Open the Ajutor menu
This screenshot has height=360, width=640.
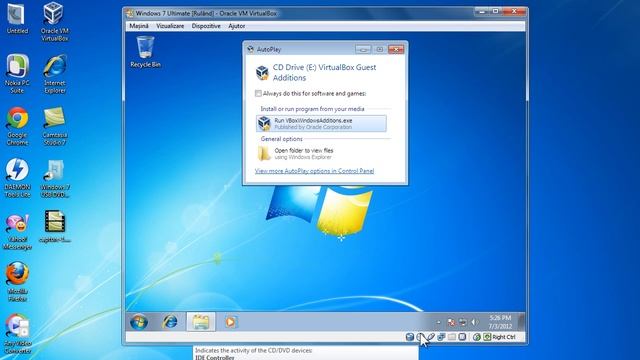pyautogui.click(x=237, y=26)
